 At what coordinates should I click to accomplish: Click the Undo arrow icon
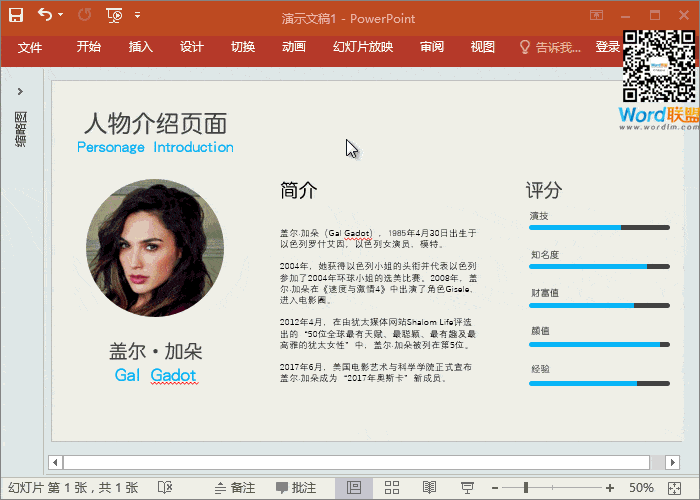tap(45, 15)
